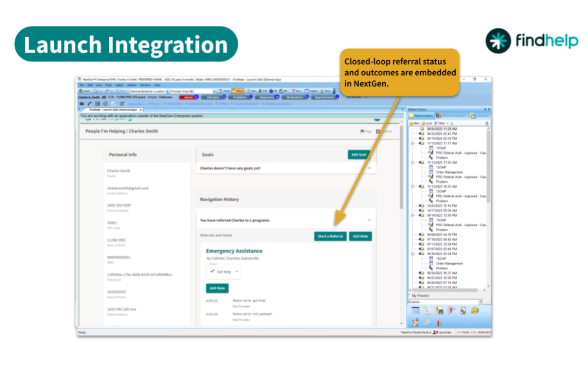This screenshot has height=368, width=588.
Task: Click the Patient History horizontal scrollbar
Action: pos(446,290)
